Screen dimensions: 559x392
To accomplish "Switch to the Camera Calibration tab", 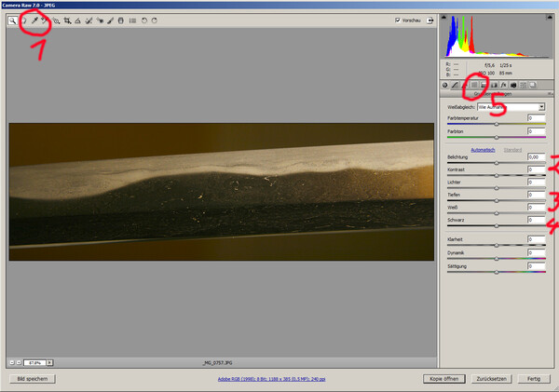I will 513,85.
